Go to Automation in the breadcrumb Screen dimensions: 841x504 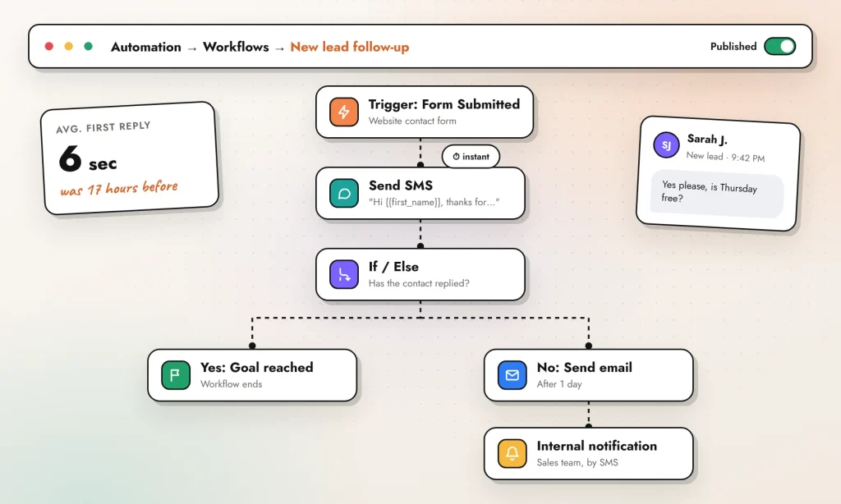coord(146,47)
